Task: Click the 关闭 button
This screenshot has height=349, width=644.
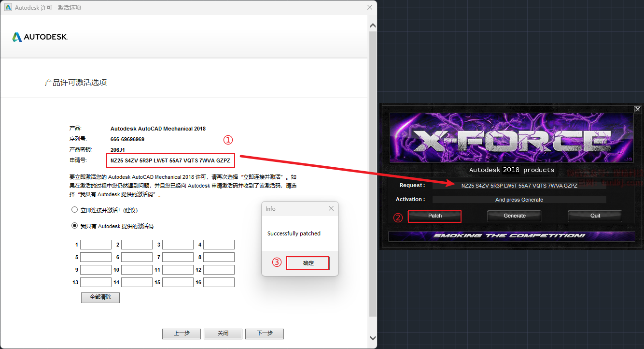Action: click(x=223, y=334)
